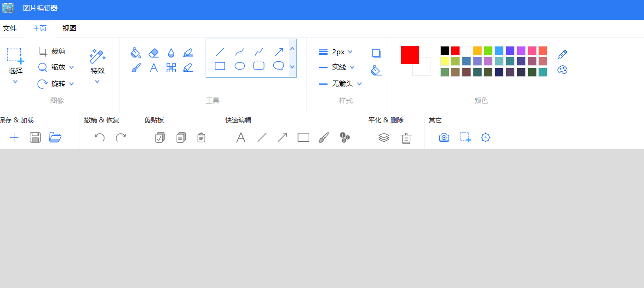The height and width of the screenshot is (288, 644).
Task: Select the large red foreground color box
Action: pyautogui.click(x=410, y=55)
